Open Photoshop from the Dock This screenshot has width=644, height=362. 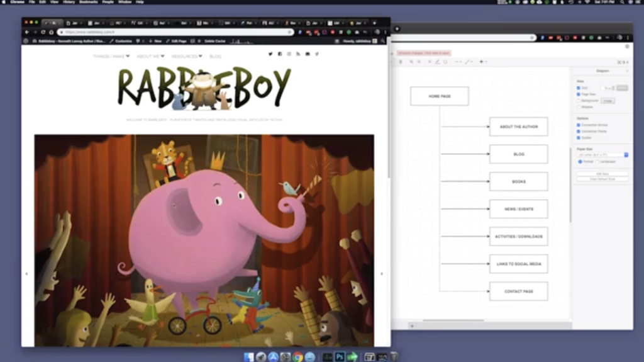click(339, 357)
